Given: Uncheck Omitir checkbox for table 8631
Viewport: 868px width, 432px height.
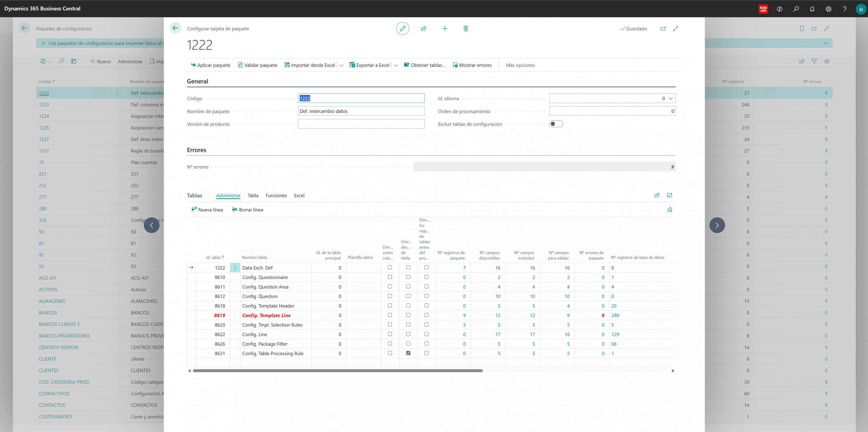Looking at the screenshot, I should pos(408,353).
